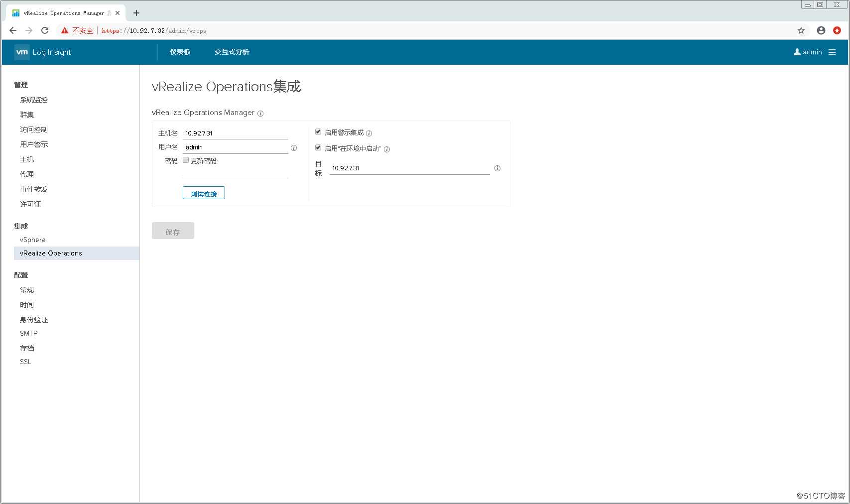Open 身份验证 in sidebar

point(34,320)
